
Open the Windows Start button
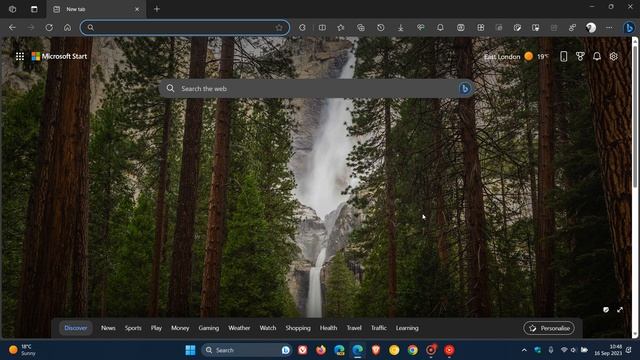190,350
